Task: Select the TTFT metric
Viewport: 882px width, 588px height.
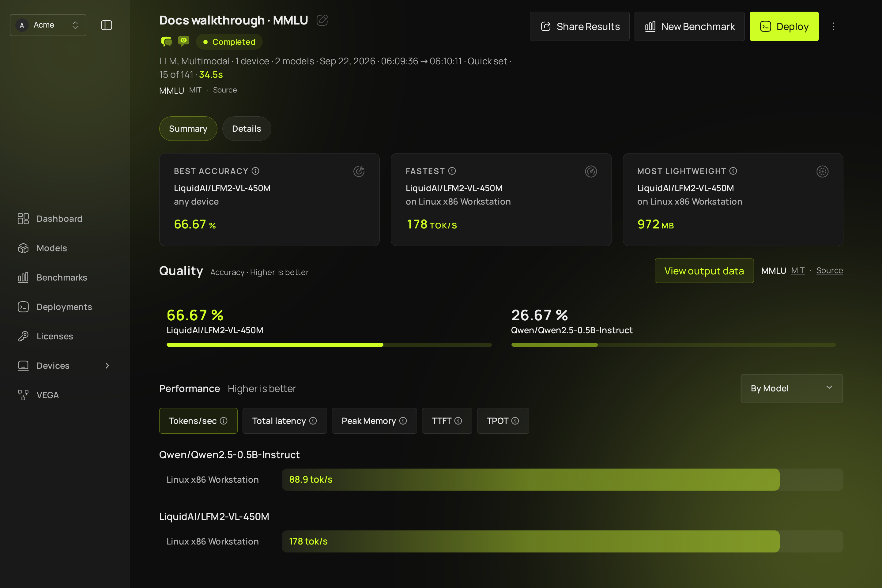Action: [447, 421]
